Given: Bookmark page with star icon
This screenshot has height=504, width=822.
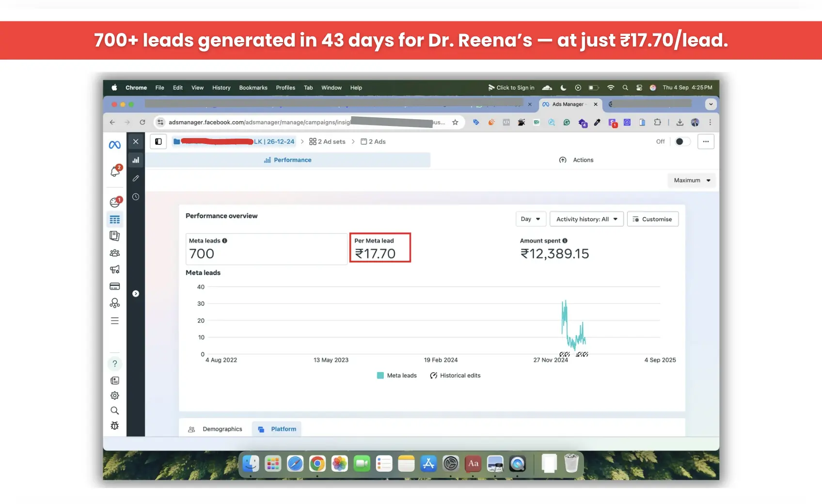Looking at the screenshot, I should [455, 122].
